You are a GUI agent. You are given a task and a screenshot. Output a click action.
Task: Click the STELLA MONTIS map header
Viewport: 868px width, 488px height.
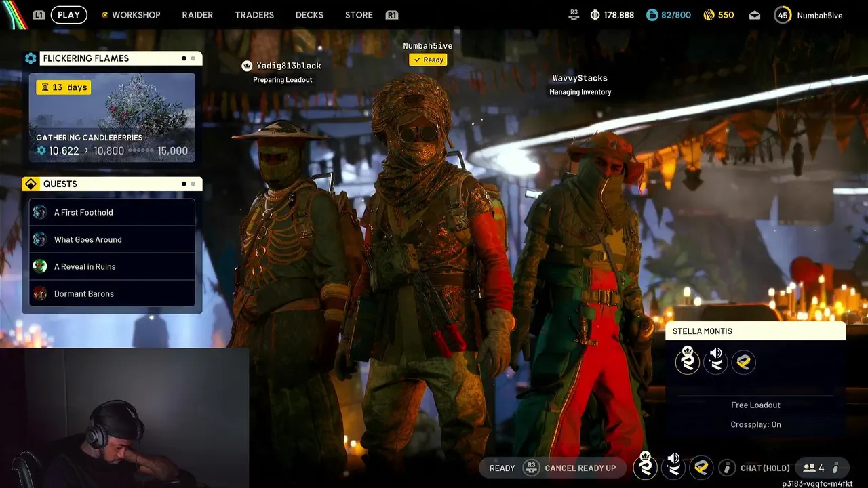tap(755, 331)
